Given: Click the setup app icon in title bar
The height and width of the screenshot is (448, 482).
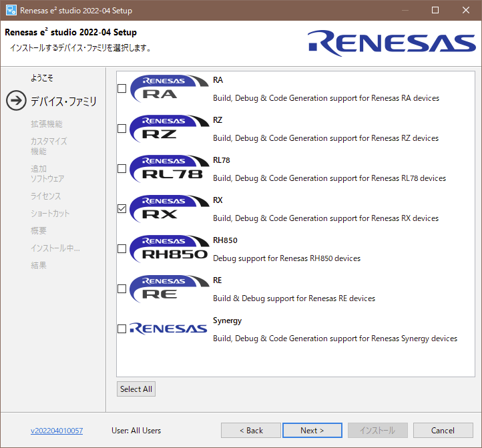Looking at the screenshot, I should click(11, 10).
